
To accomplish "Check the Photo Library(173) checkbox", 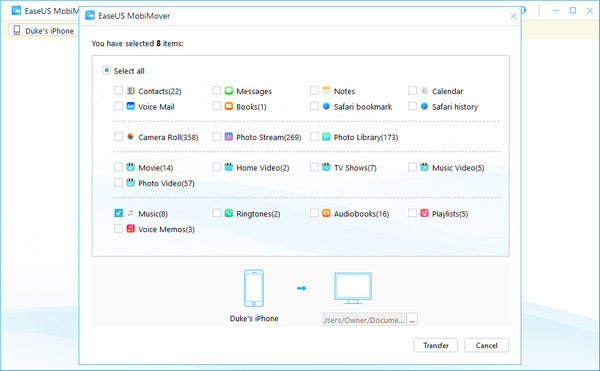I will (314, 137).
